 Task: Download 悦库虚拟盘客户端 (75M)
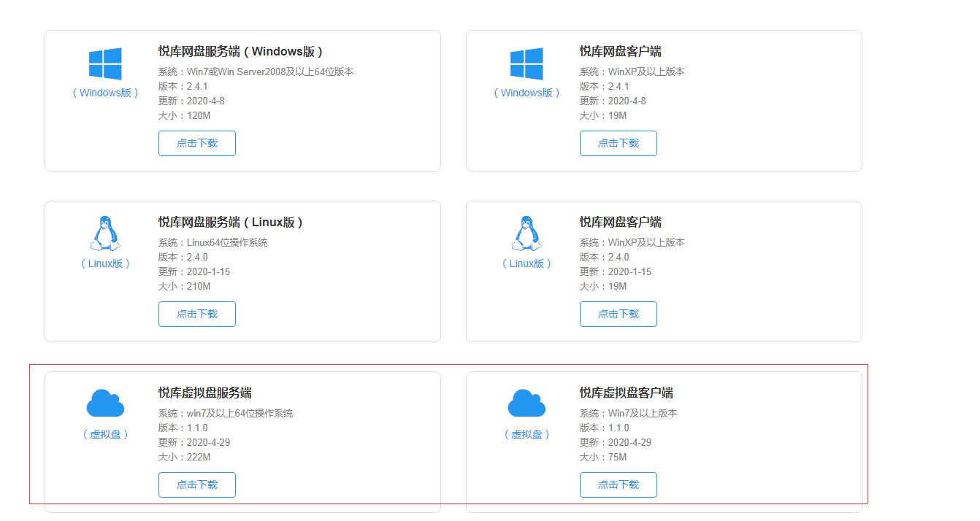pyautogui.click(x=619, y=485)
